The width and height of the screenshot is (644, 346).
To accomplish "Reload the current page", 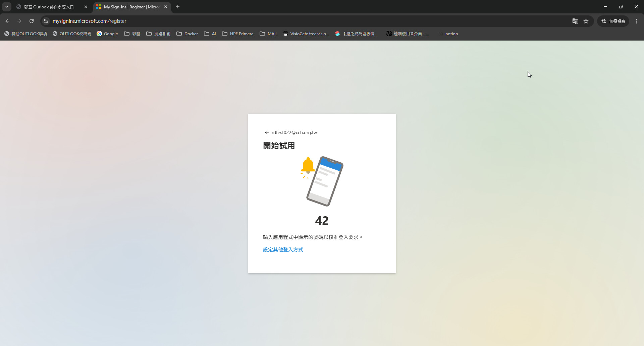I will click(x=32, y=21).
